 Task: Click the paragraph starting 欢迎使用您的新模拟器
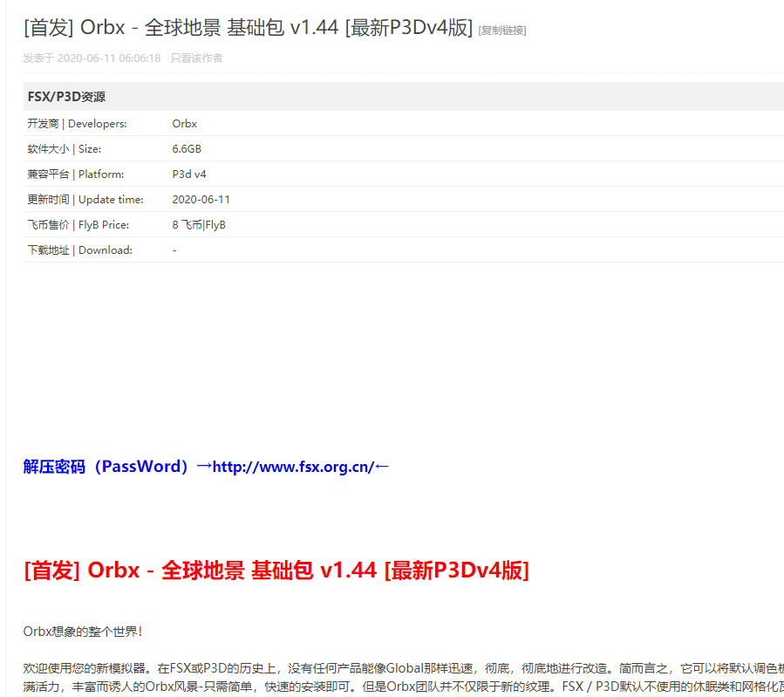click(x=403, y=678)
